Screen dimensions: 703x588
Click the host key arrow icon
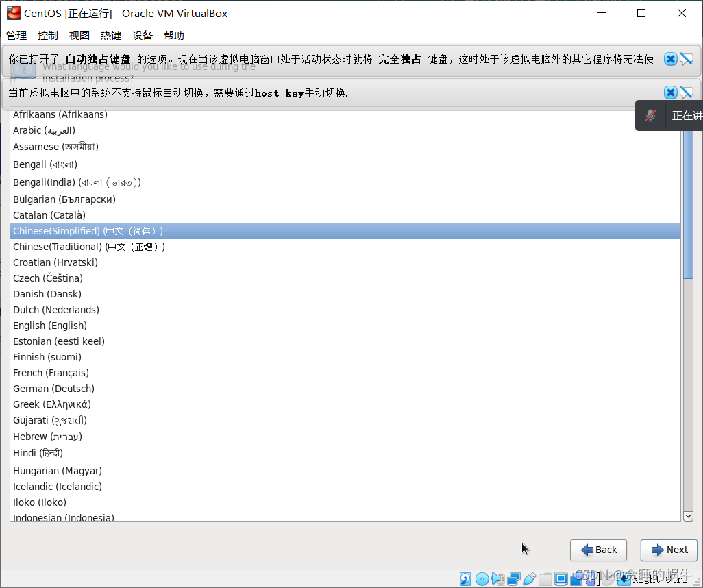pyautogui.click(x=624, y=579)
